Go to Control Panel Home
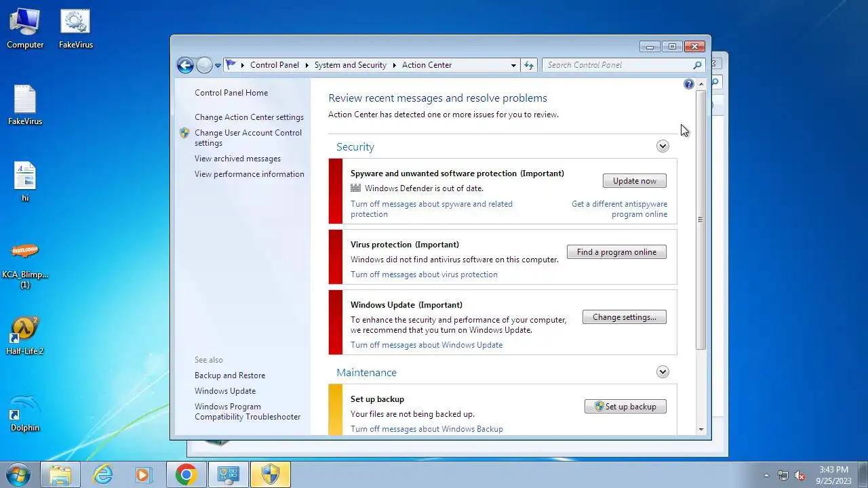The image size is (868, 488). 231,93
